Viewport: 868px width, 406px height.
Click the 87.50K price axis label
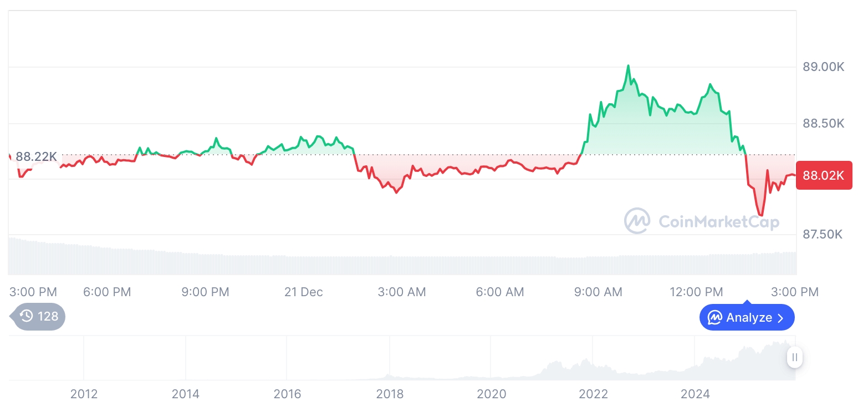823,234
